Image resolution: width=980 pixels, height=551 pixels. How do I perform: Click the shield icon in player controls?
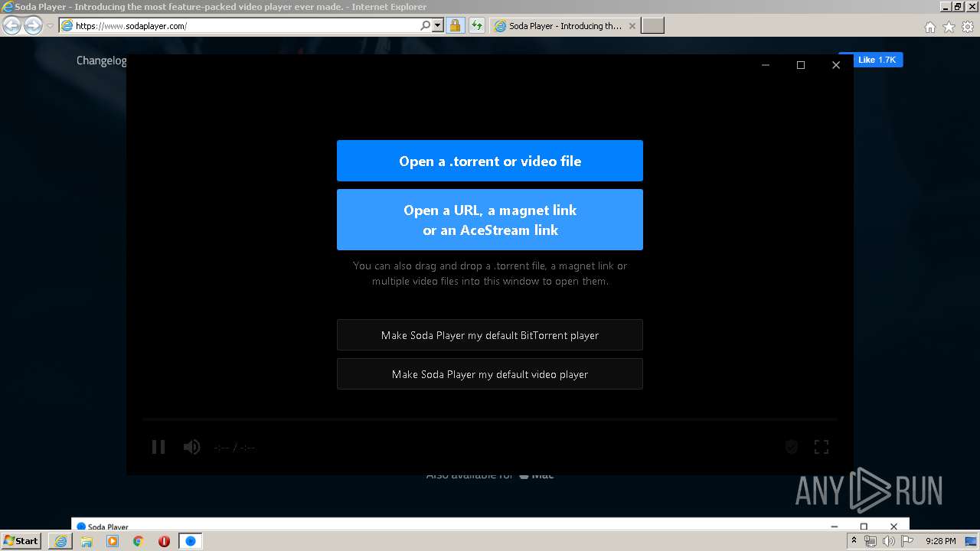click(x=792, y=447)
